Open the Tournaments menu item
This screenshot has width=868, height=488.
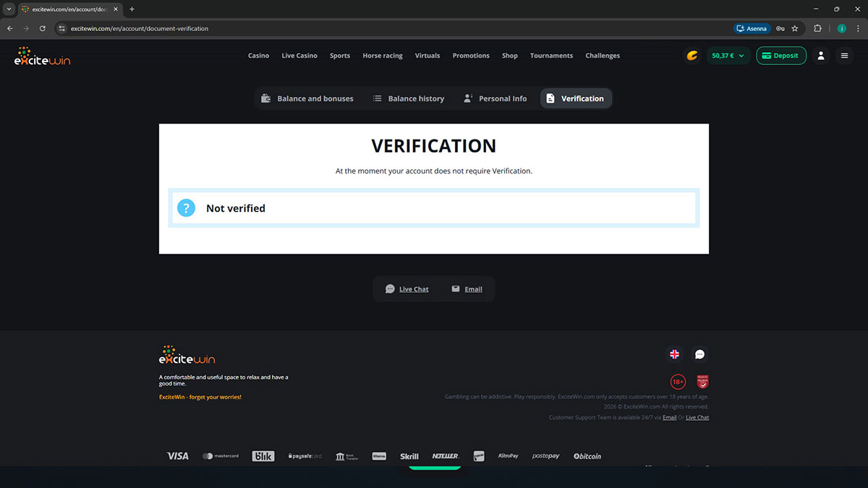[x=551, y=56]
